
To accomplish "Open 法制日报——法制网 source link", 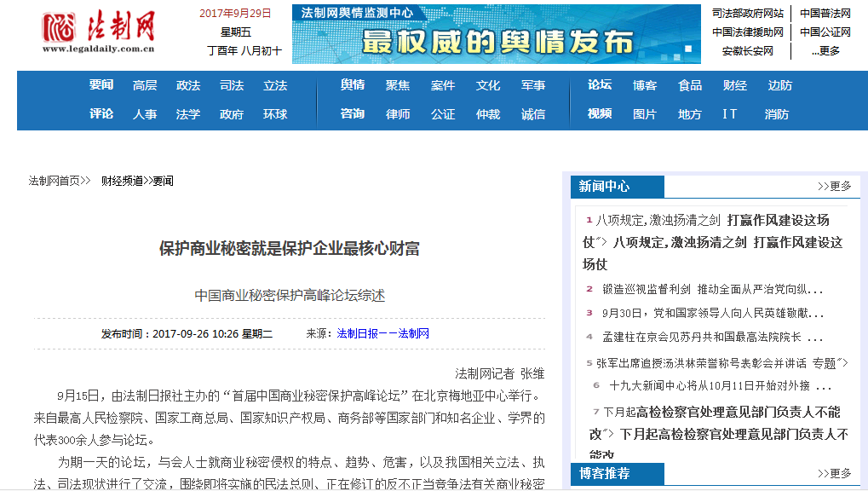I will (x=382, y=333).
